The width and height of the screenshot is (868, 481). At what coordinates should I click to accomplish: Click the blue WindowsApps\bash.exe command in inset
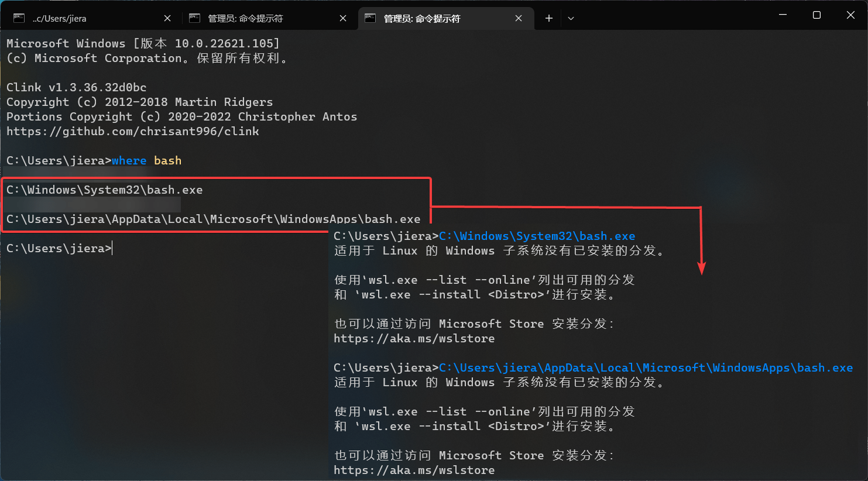[x=646, y=367]
